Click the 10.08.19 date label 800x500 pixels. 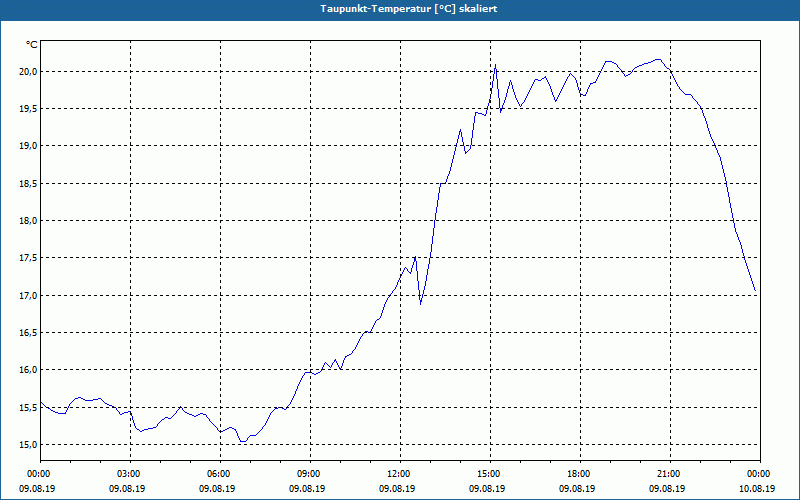pos(757,488)
